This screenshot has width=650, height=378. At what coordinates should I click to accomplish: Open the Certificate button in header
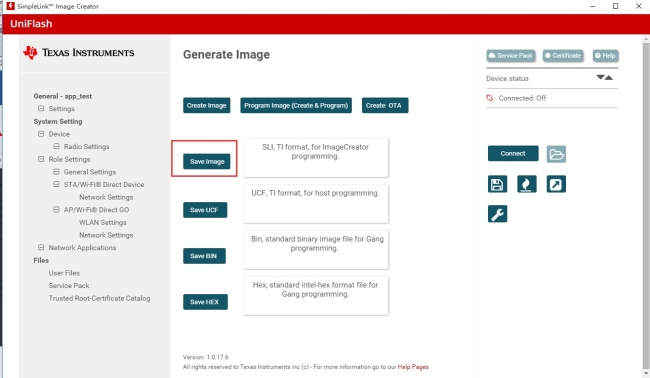tap(563, 56)
